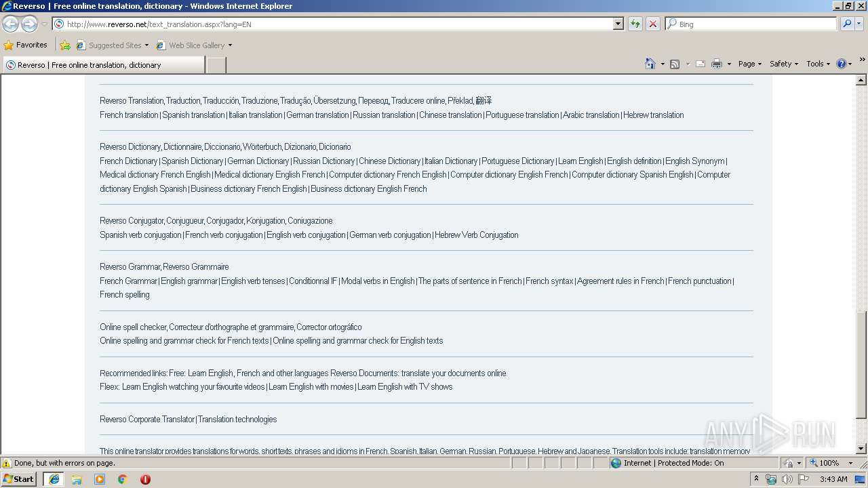The height and width of the screenshot is (488, 868).
Task: Click the Refresh page icon
Action: (x=635, y=24)
